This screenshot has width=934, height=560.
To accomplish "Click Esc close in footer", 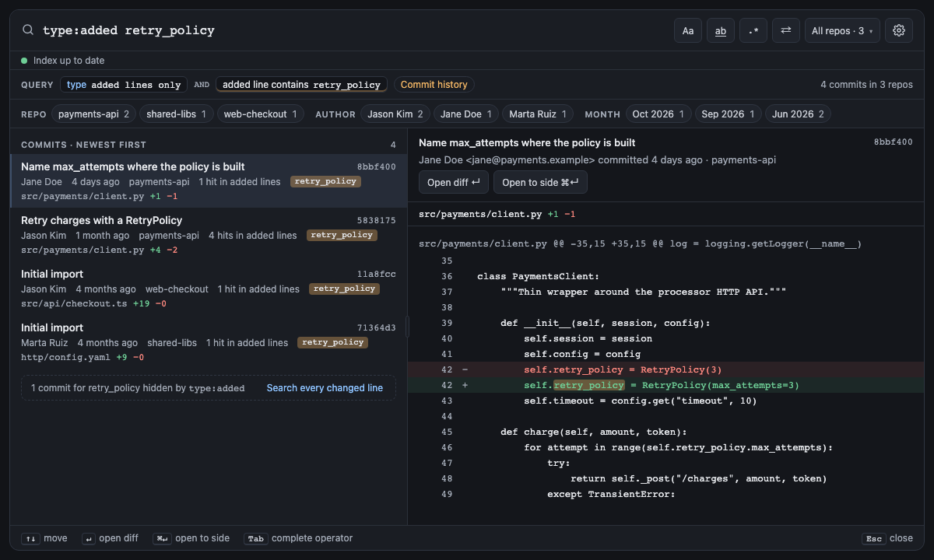I will 887,538.
